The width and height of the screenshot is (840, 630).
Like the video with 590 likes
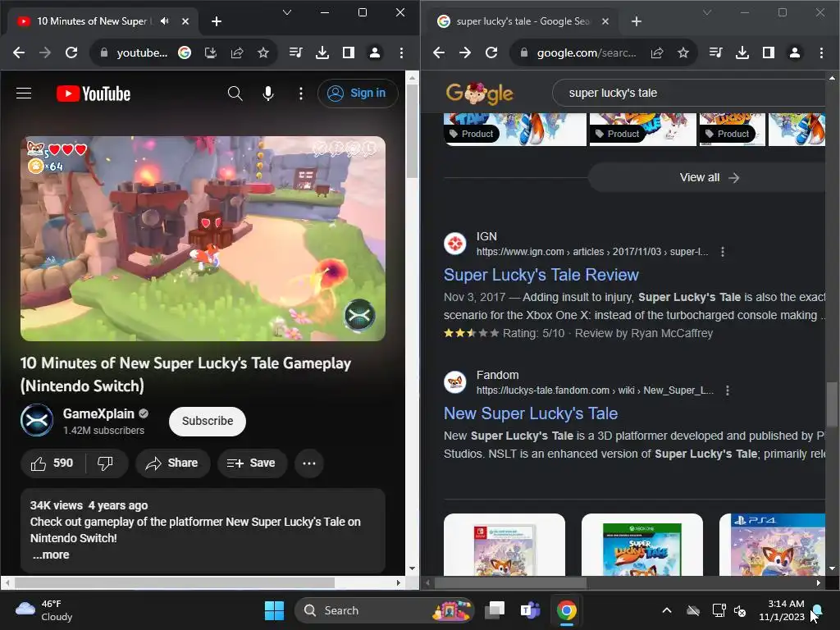click(52, 463)
